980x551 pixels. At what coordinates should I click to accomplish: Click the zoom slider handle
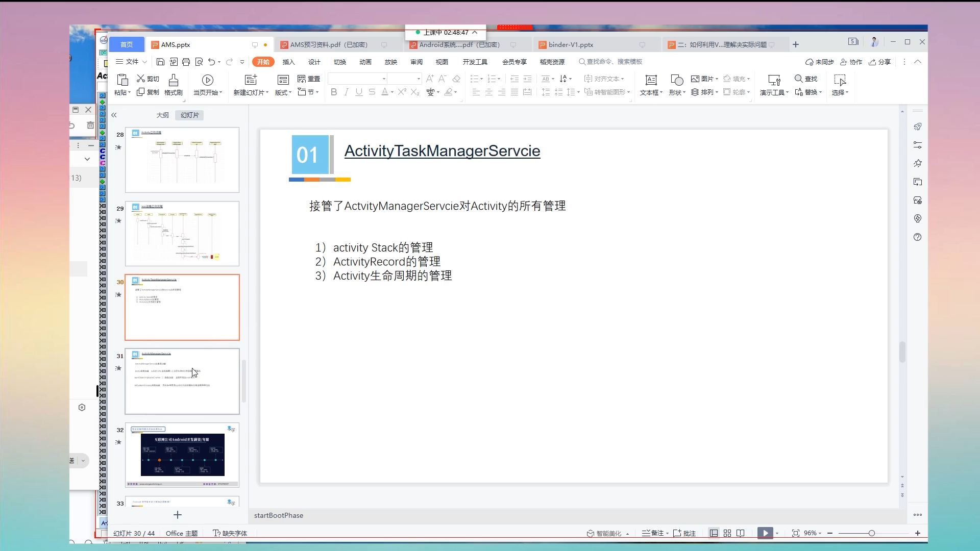coord(872,533)
